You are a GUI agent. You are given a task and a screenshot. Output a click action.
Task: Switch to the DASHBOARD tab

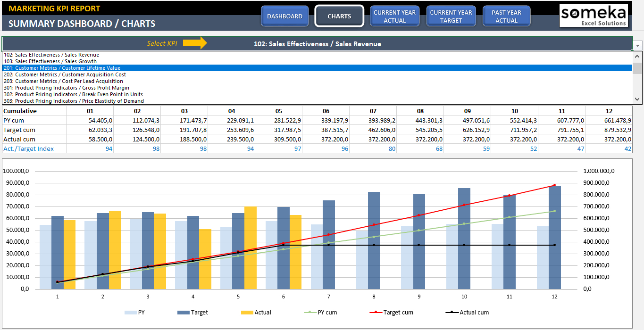click(x=284, y=16)
